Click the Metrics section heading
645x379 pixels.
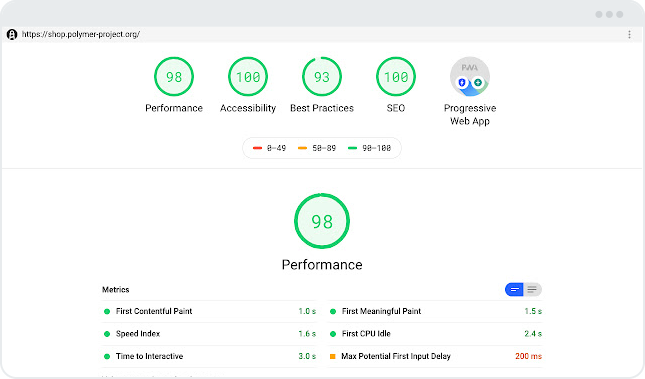click(116, 290)
